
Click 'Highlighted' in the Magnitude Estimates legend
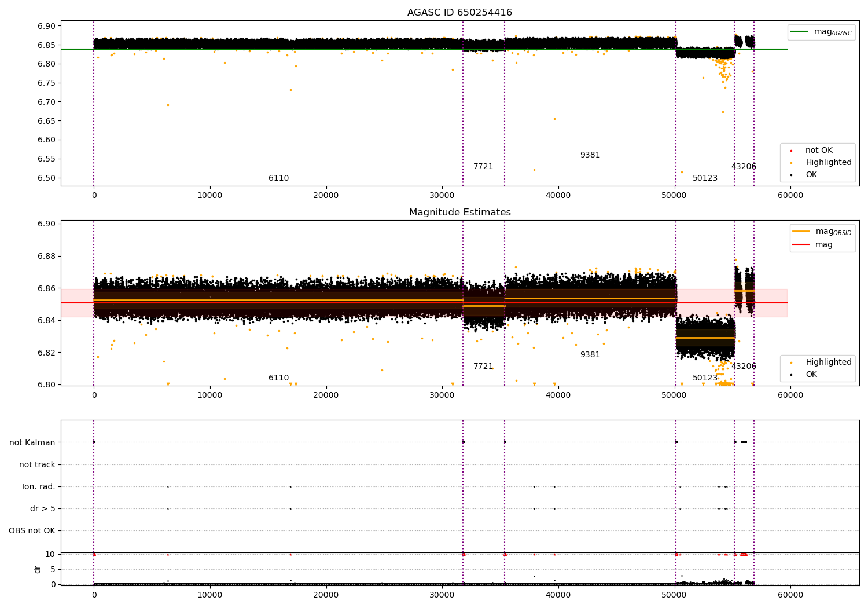tap(822, 362)
